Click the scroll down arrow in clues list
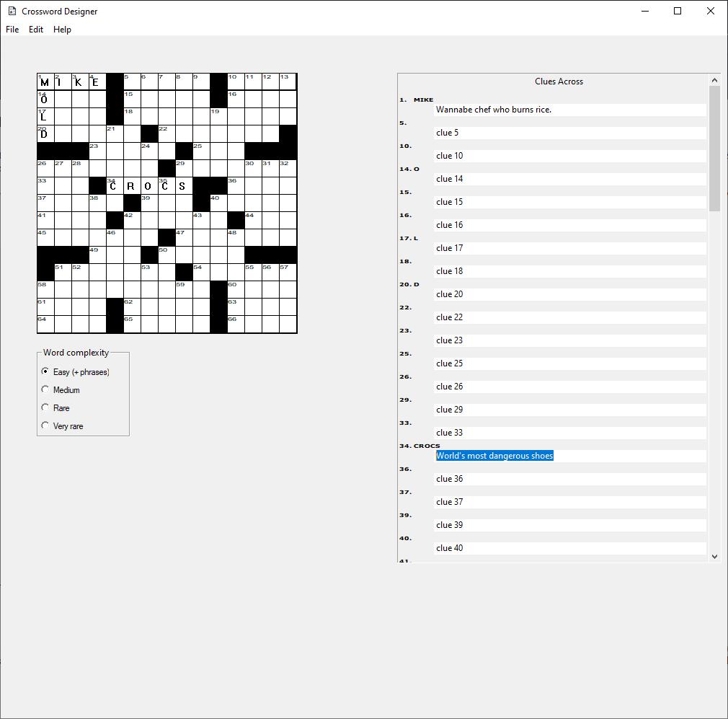 [x=714, y=556]
